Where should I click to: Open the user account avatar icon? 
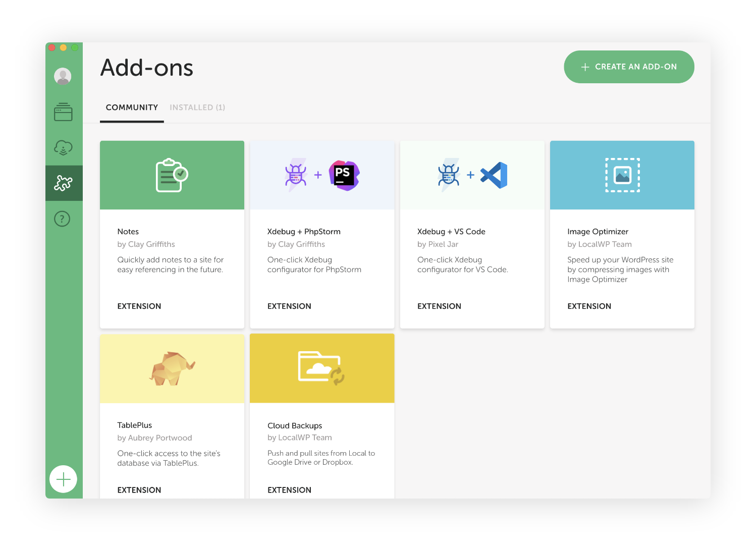(x=63, y=76)
